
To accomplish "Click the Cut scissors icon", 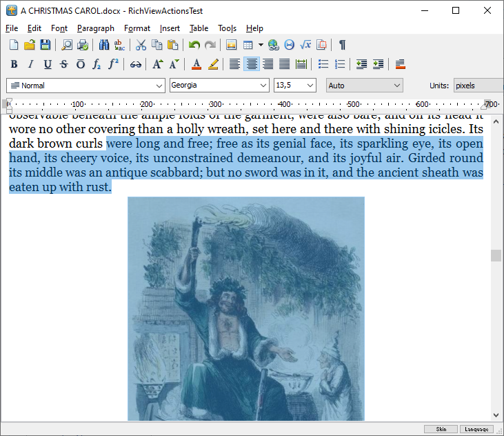I will click(141, 45).
